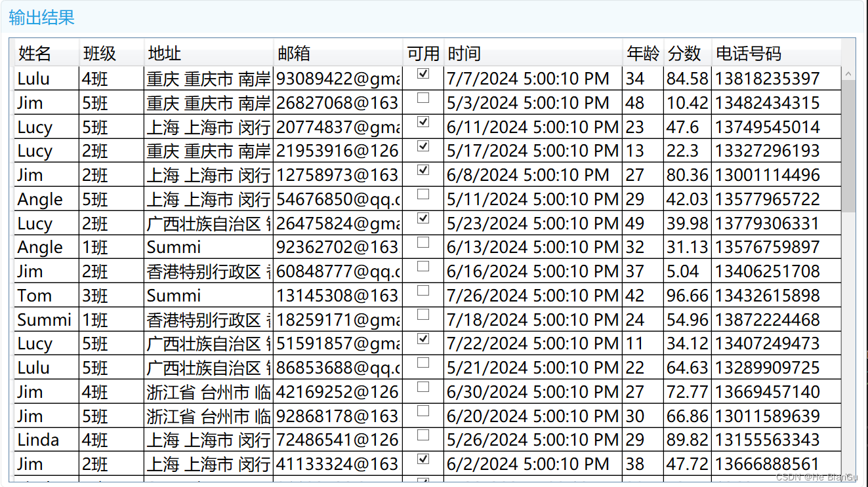Tick the checkbox in row dated 7/18/2024
This screenshot has width=868, height=487.
[x=423, y=315]
